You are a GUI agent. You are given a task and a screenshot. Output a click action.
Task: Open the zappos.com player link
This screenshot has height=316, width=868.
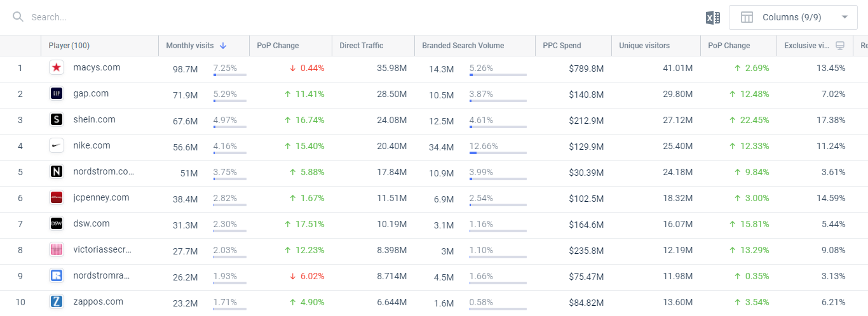[x=98, y=301]
